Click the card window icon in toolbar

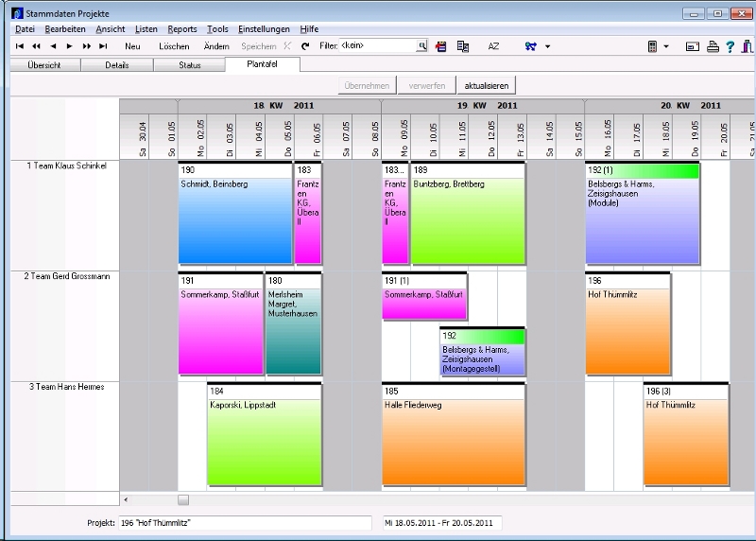(693, 46)
